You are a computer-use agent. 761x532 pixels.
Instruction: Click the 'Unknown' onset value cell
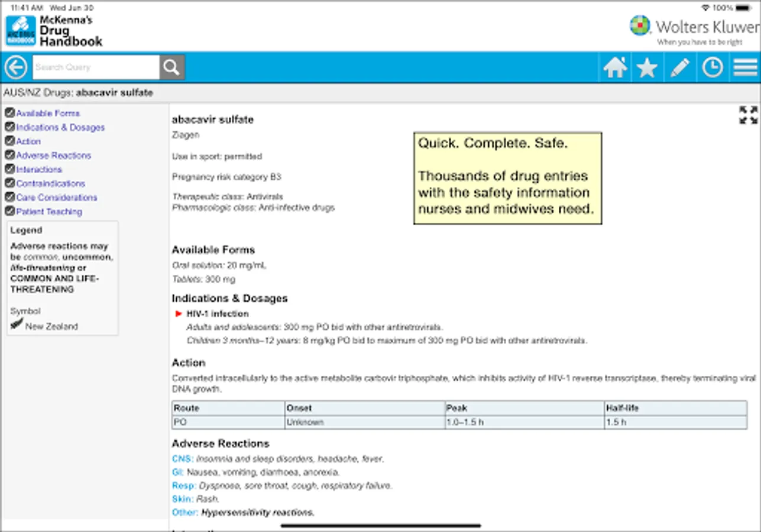(364, 422)
